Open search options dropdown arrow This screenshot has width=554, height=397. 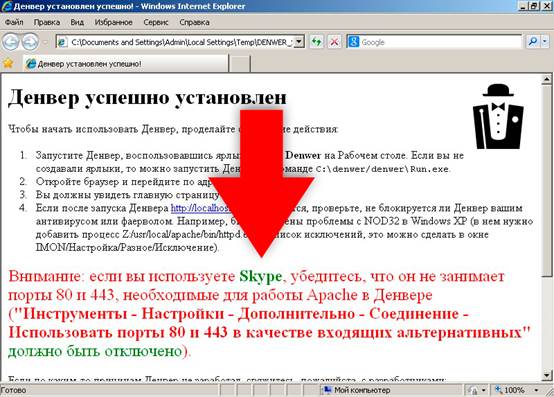point(544,42)
